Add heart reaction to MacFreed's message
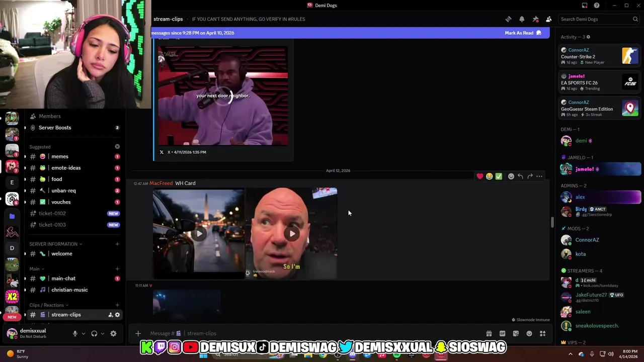The width and height of the screenshot is (644, 362). click(x=480, y=176)
